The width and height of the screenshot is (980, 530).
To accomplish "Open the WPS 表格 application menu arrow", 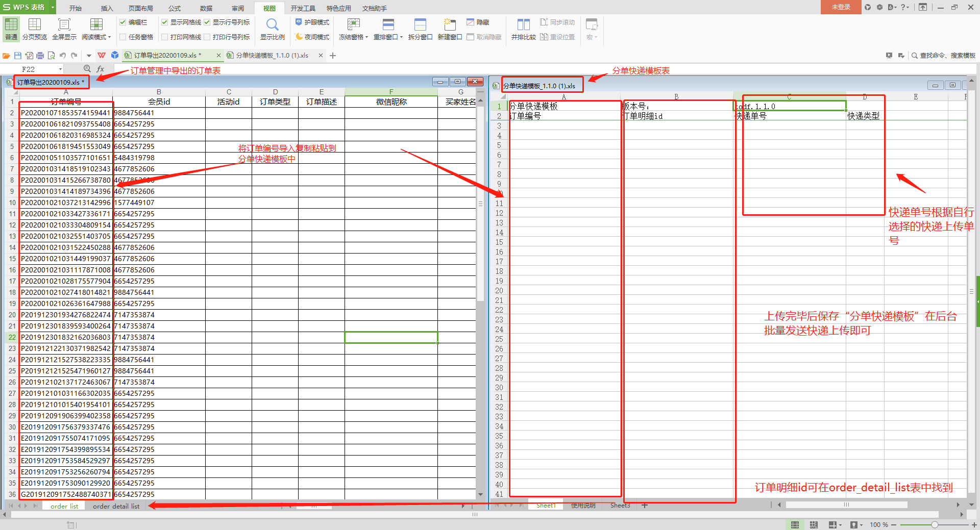I will [x=53, y=7].
